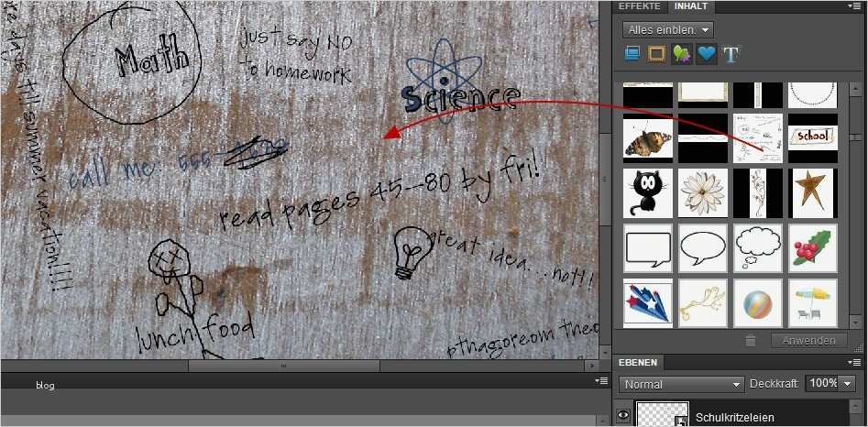Filter content by Graphics leaf icon
Viewport: 868px width, 427px height.
(681, 54)
